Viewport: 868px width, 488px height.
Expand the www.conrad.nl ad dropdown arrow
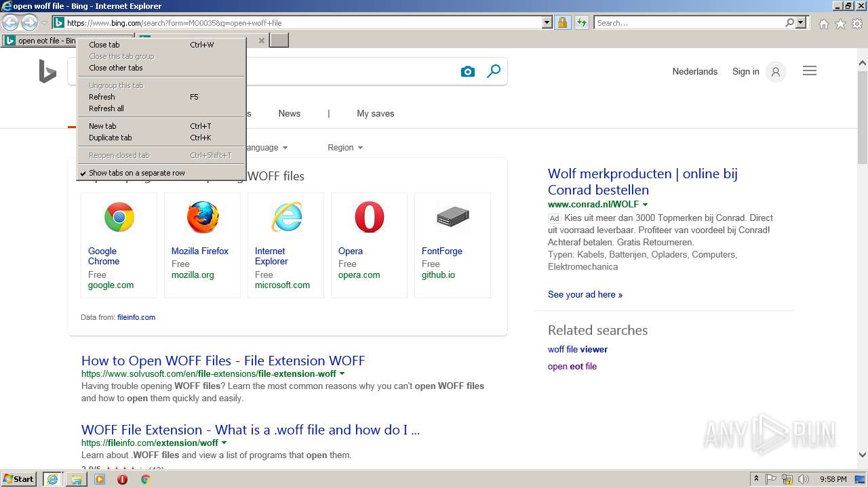click(645, 205)
